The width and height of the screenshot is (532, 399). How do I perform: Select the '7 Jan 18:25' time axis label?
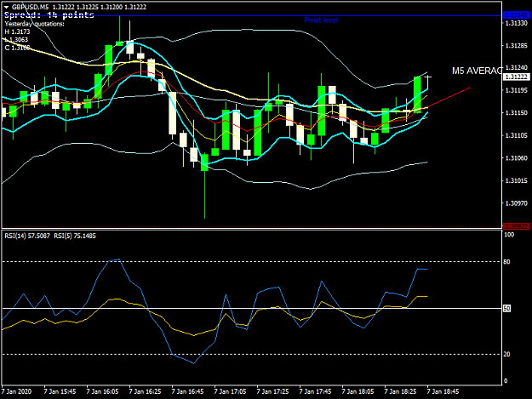pyautogui.click(x=400, y=391)
